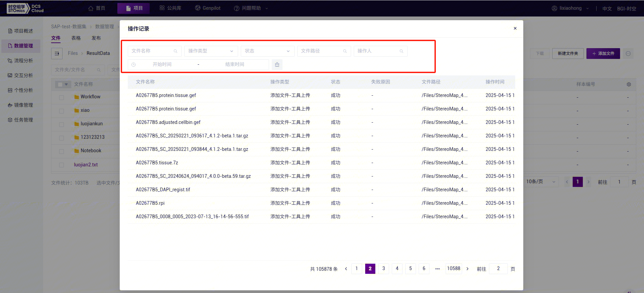
Task: Click the 操作人 search field
Action: click(x=381, y=51)
